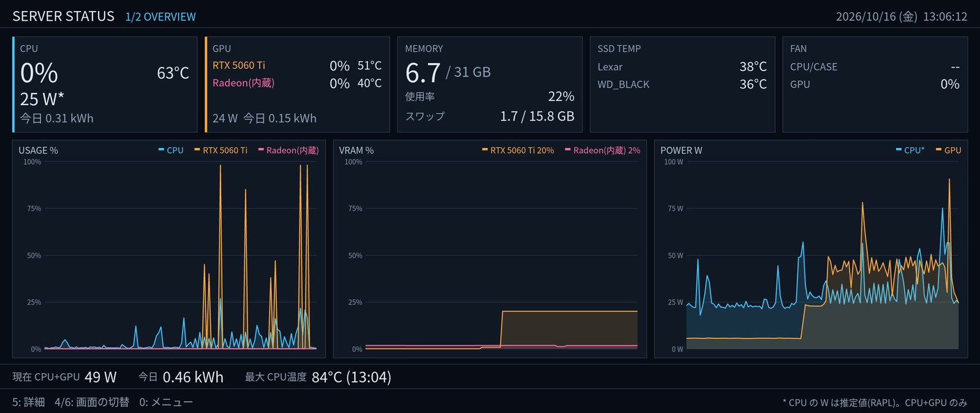The image size is (980, 413).
Task: Click the SSD TEMP card header
Action: 619,49
